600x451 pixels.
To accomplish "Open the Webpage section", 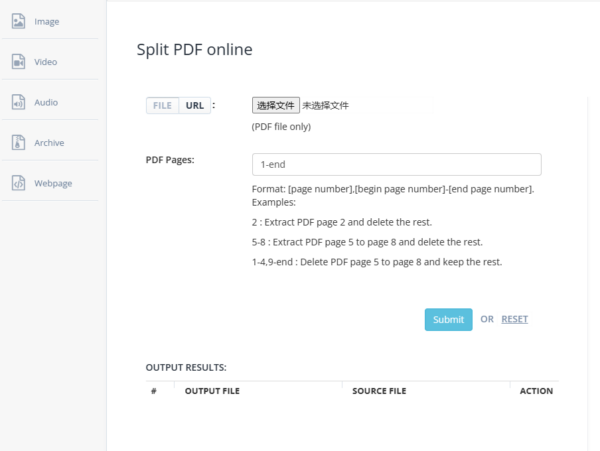I will [x=53, y=183].
